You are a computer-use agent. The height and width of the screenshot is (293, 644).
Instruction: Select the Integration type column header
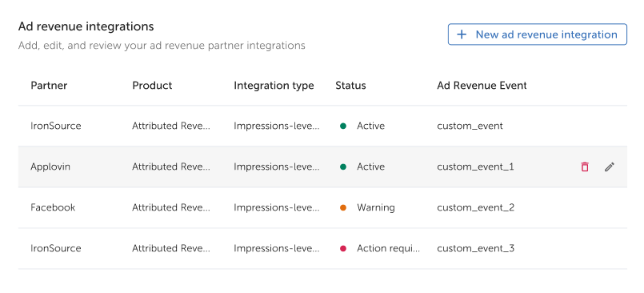pyautogui.click(x=274, y=86)
